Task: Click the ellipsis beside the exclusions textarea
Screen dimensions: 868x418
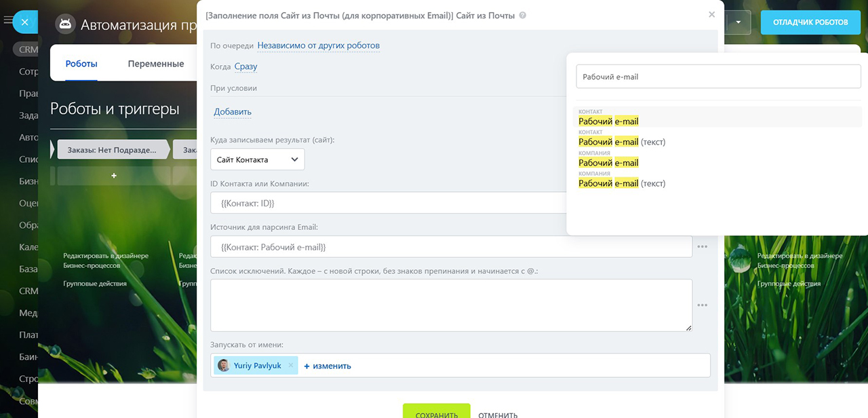Action: coord(702,305)
